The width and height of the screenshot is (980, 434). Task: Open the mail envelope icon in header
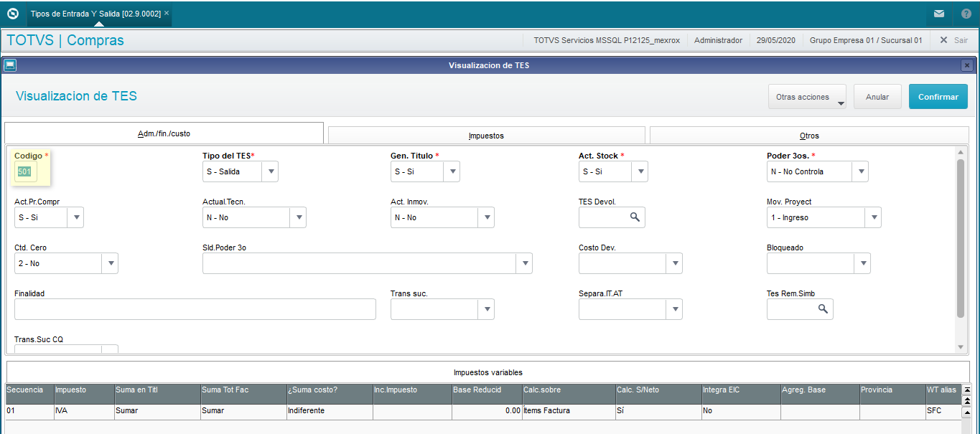(939, 14)
